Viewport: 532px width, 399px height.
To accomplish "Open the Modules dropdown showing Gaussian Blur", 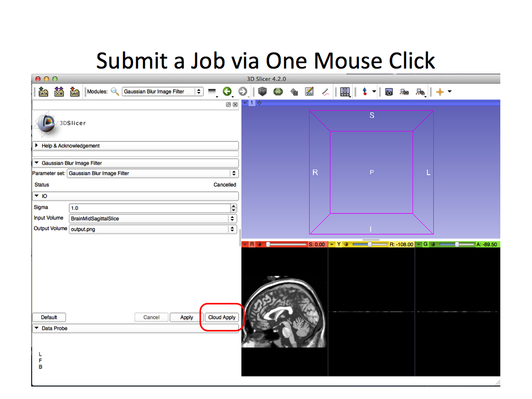I will [x=163, y=91].
